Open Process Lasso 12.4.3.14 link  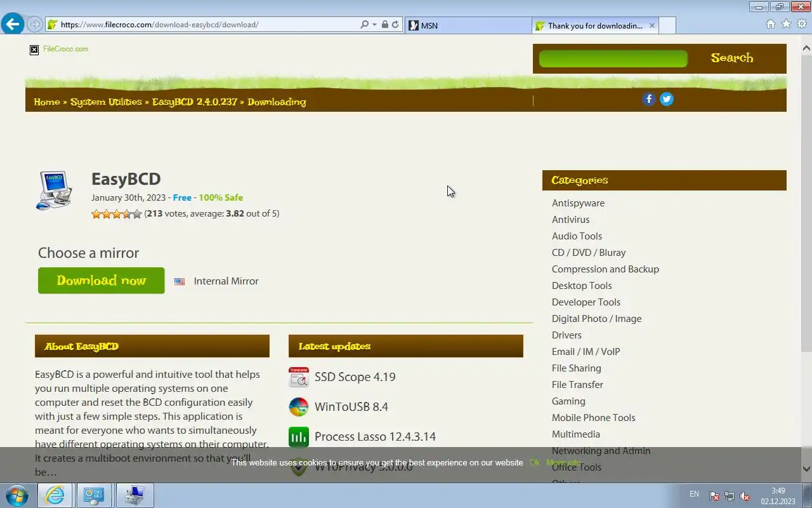point(375,437)
